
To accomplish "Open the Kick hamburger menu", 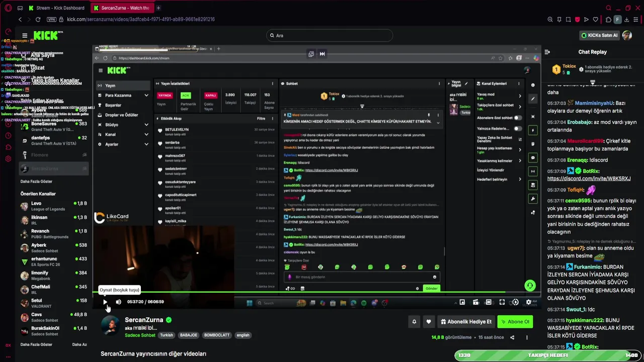I will (x=24, y=36).
